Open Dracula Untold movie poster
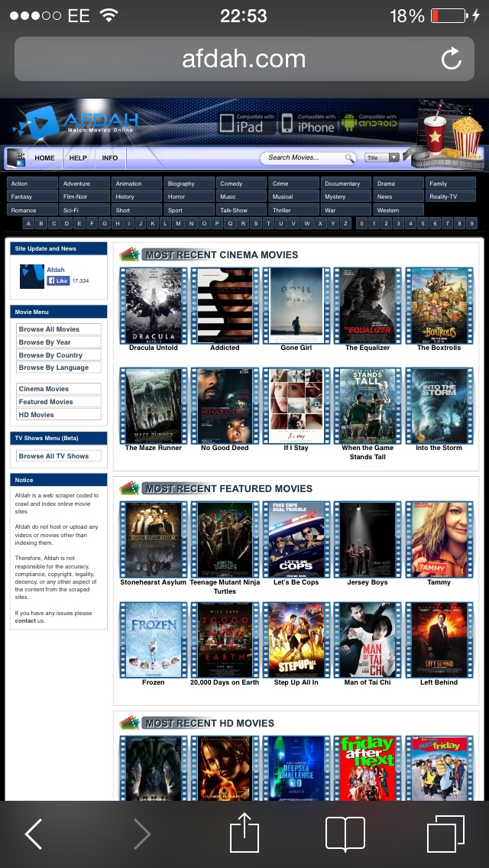 [x=154, y=306]
